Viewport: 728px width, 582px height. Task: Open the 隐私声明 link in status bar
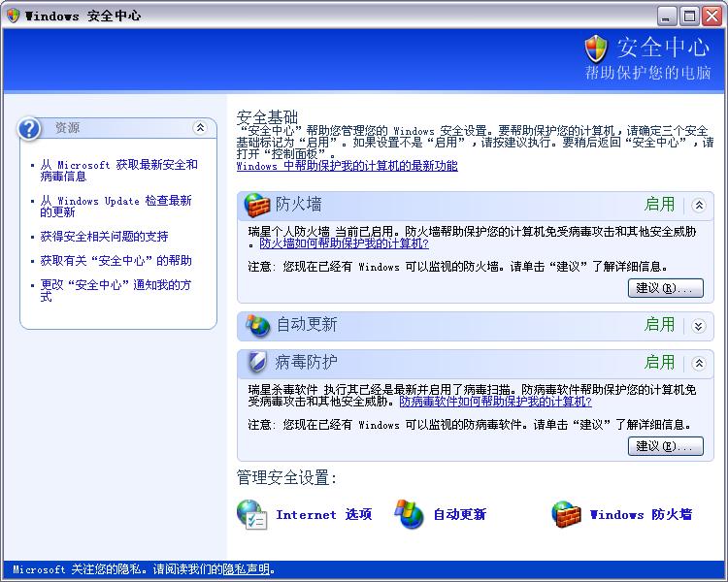click(x=247, y=569)
